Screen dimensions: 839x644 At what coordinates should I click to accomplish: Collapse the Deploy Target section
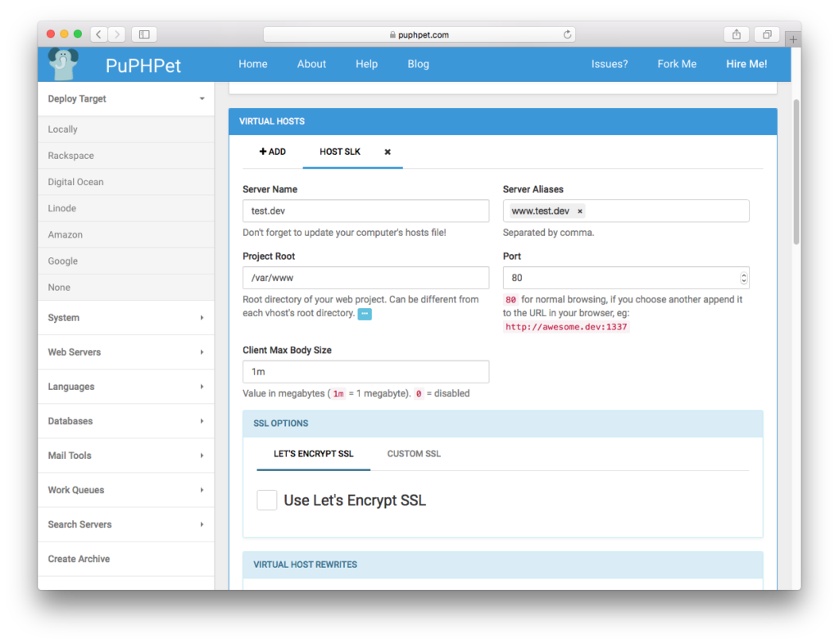(x=126, y=99)
